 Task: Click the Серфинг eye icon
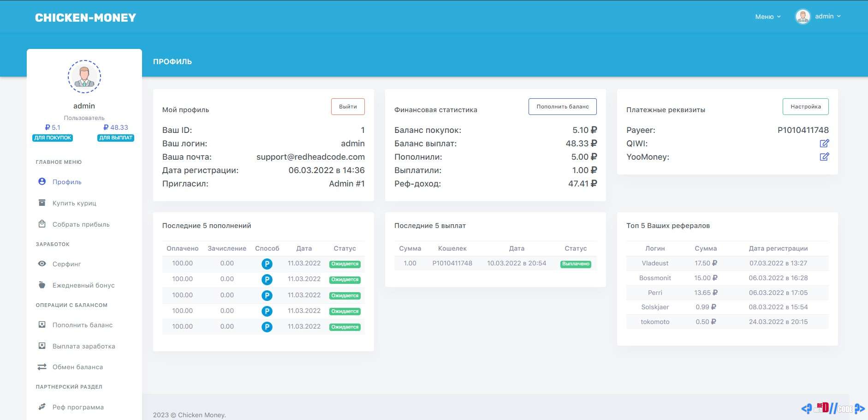(42, 264)
